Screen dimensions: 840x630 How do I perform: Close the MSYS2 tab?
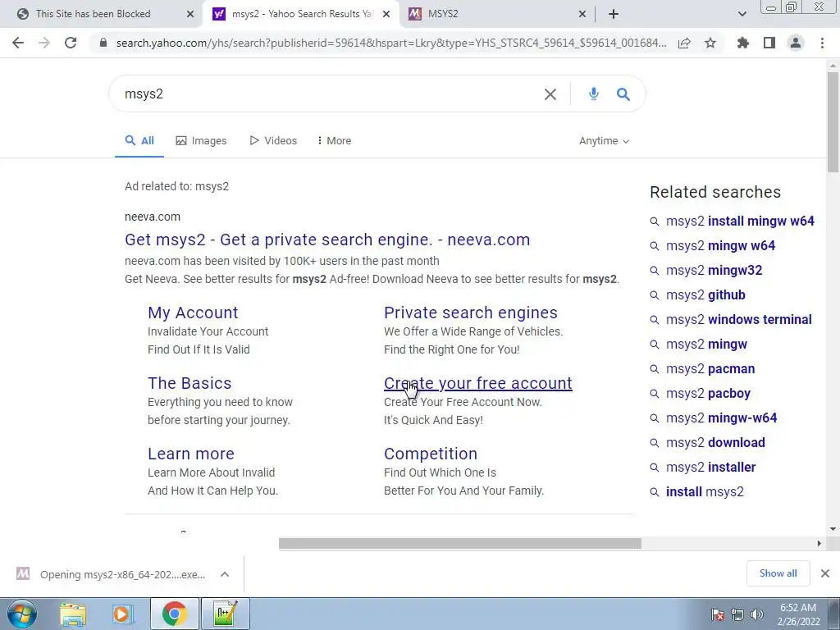pos(582,14)
